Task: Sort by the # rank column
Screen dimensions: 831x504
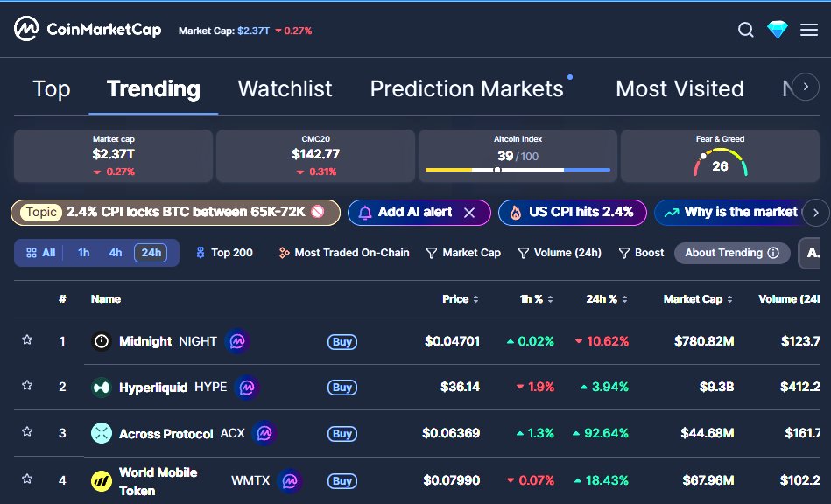Action: click(62, 299)
